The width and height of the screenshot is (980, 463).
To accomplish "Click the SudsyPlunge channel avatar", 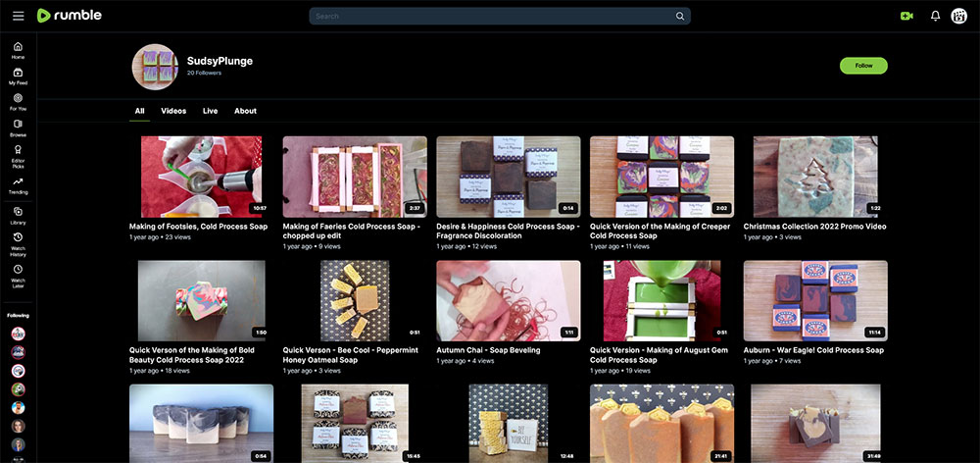I will click(155, 67).
